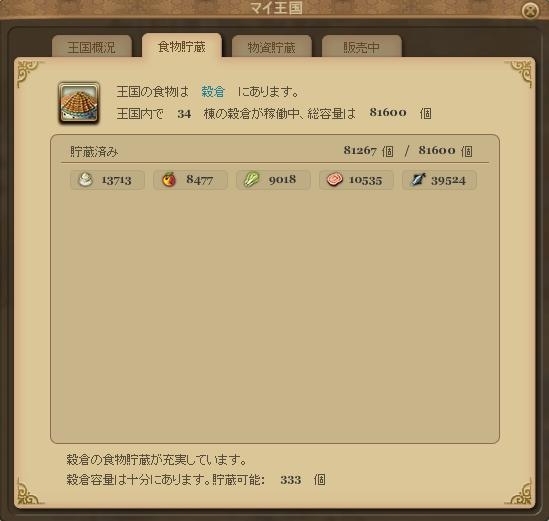Select the pink meat icon
Viewport: 549px width, 521px height.
(334, 180)
